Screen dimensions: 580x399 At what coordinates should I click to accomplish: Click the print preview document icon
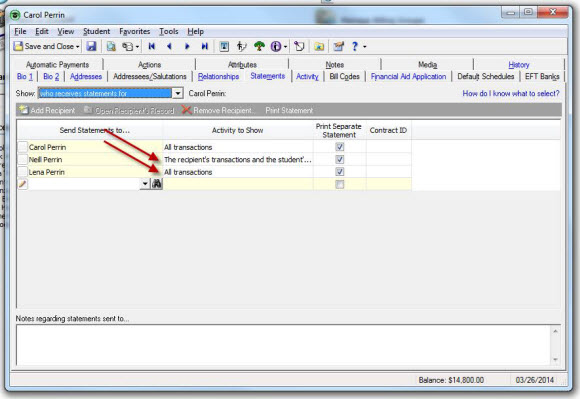pyautogui.click(x=111, y=46)
